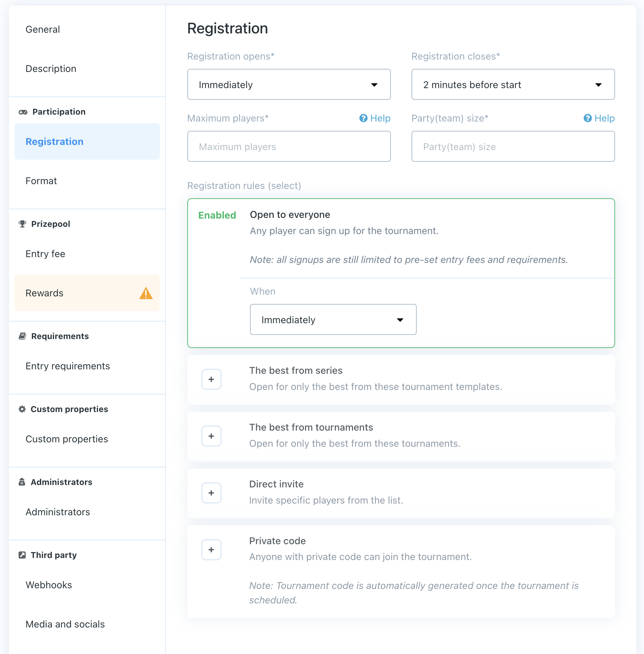The width and height of the screenshot is (644, 654).
Task: Click the Rewards warning triangle icon
Action: point(146,293)
